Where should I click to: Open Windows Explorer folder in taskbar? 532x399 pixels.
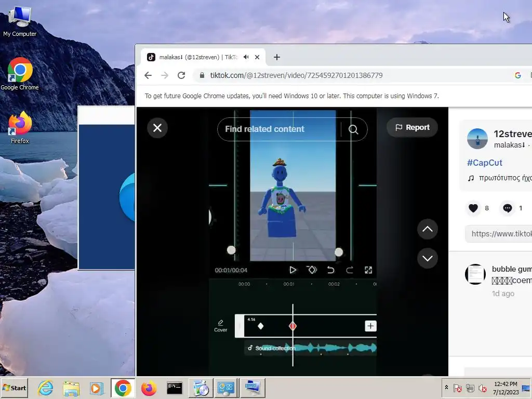tap(71, 388)
